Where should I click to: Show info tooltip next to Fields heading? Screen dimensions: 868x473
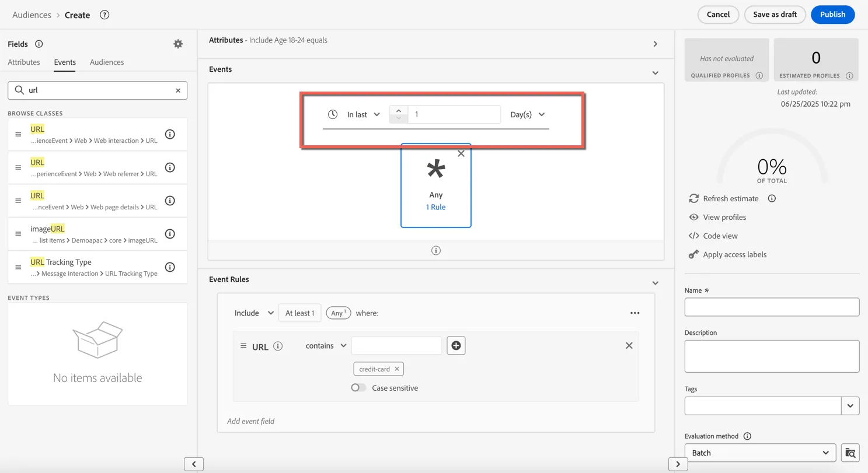[x=39, y=44]
